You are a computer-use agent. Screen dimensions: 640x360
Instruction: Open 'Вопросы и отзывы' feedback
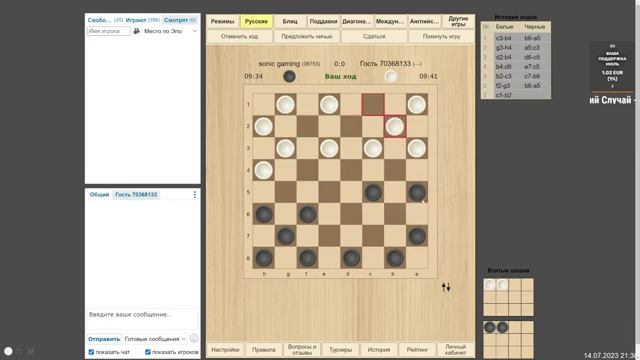302,349
